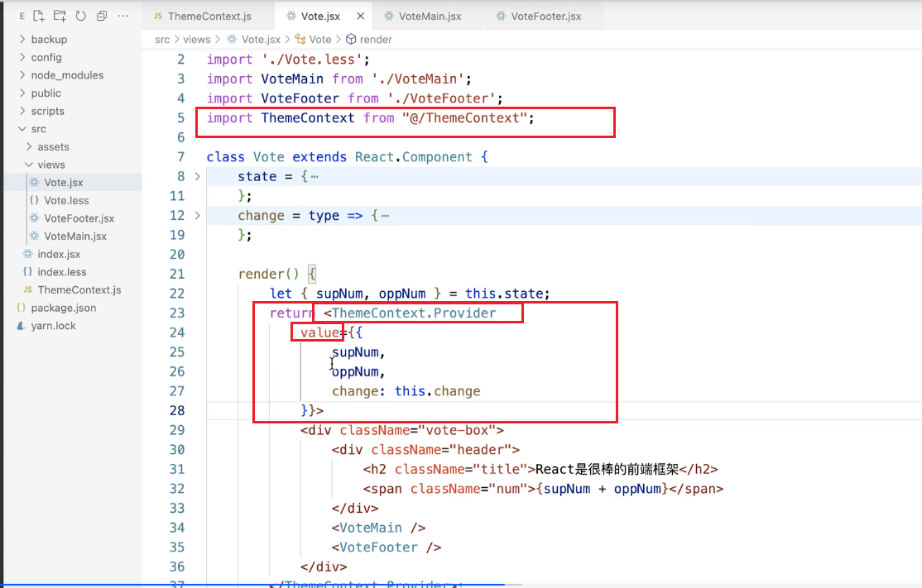The height and width of the screenshot is (588, 922).
Task: Expand the backup folder
Action: click(22, 40)
